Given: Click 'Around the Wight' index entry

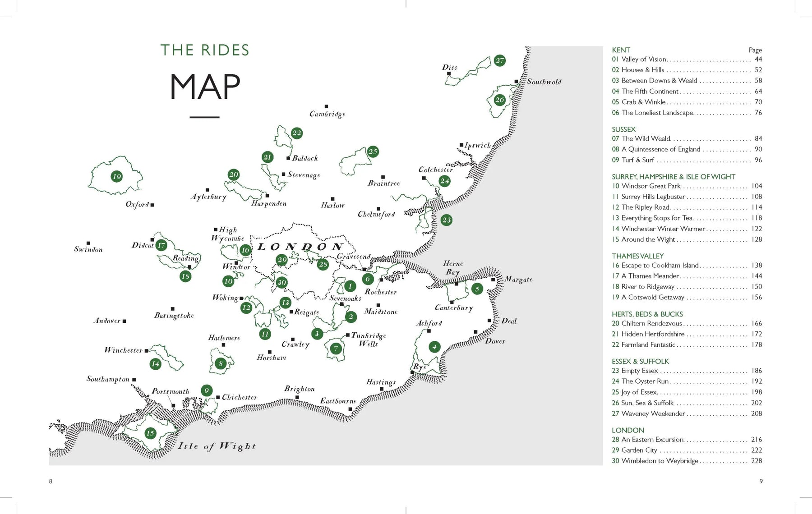Looking at the screenshot, I should click(687, 240).
